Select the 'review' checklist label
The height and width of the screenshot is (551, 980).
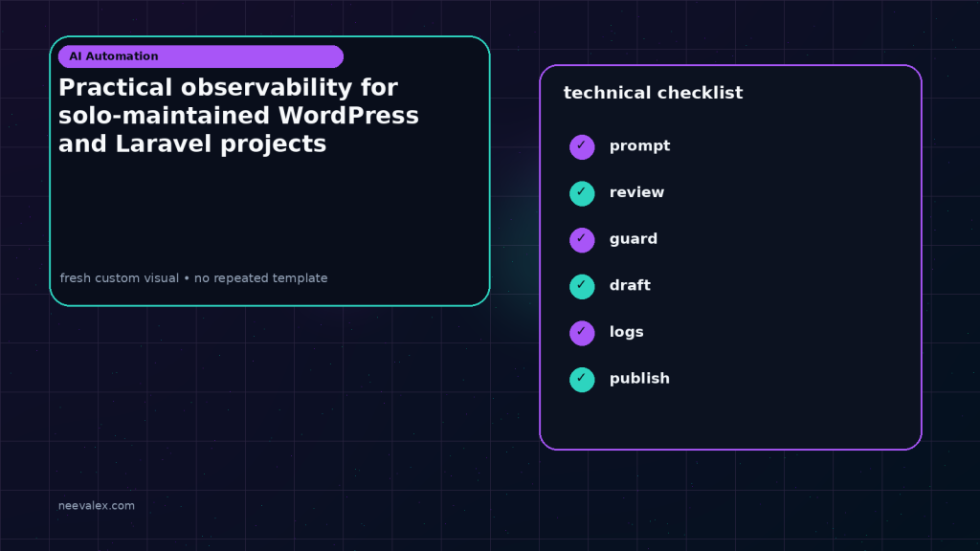[636, 192]
